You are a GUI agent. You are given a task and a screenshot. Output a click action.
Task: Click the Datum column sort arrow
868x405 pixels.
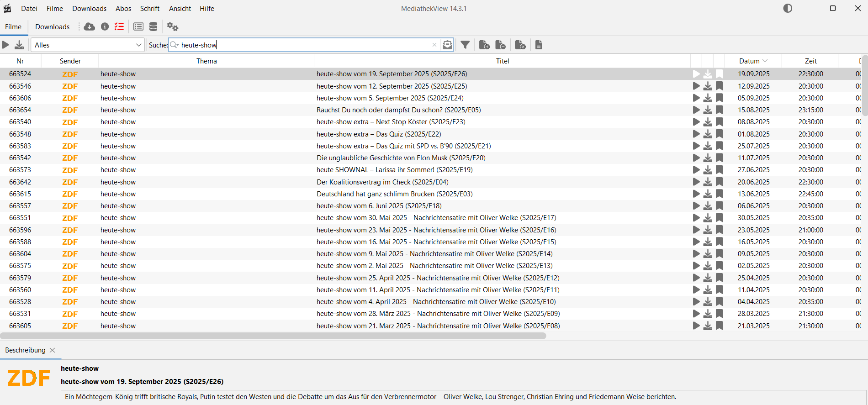point(765,61)
